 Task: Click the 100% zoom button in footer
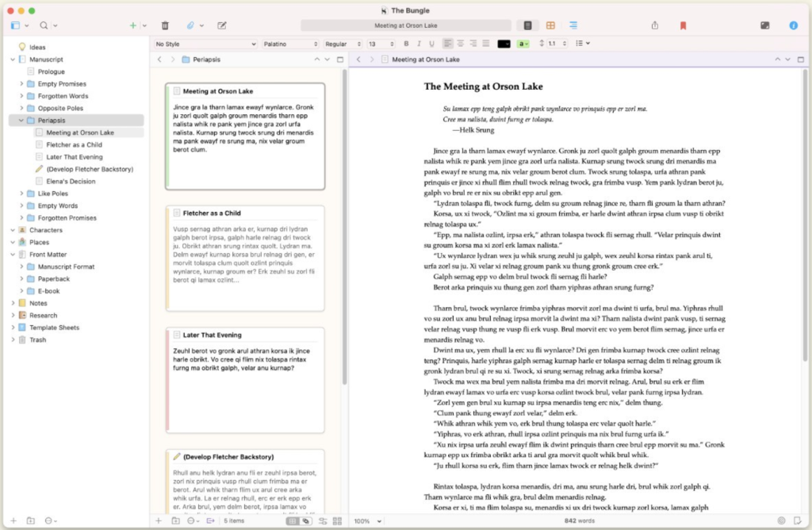pos(362,520)
